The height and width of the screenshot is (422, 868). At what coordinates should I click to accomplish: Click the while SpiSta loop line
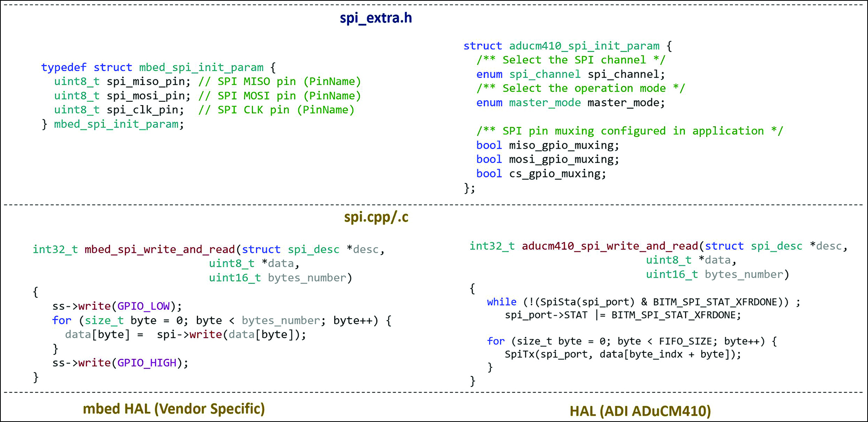tap(643, 302)
